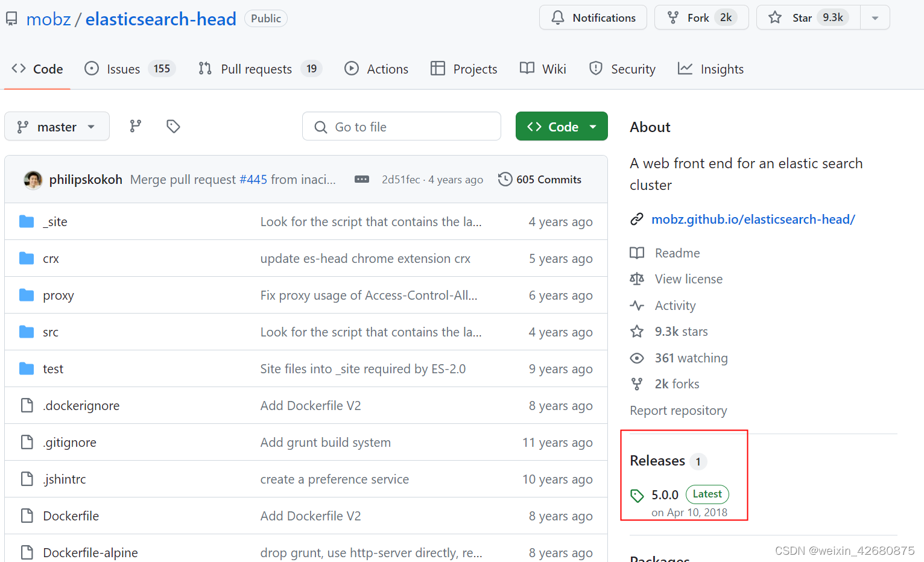Open commit 2d51fec
The width and height of the screenshot is (924, 562).
tap(401, 180)
